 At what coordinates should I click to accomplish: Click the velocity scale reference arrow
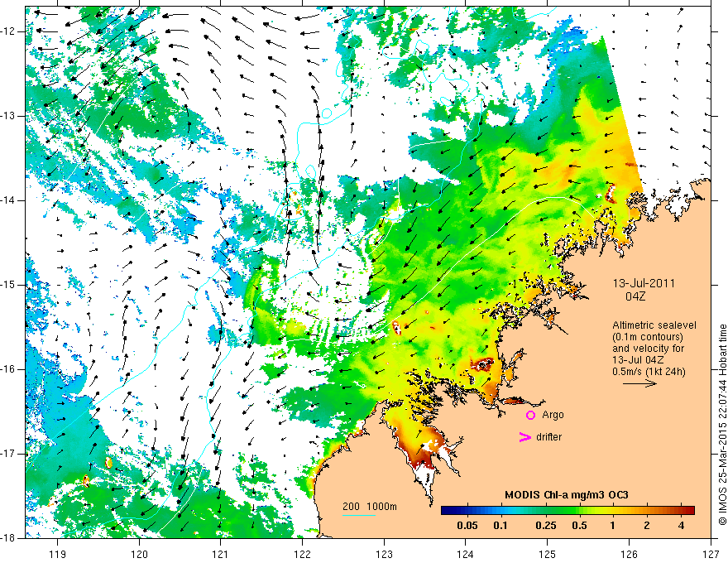coord(639,383)
